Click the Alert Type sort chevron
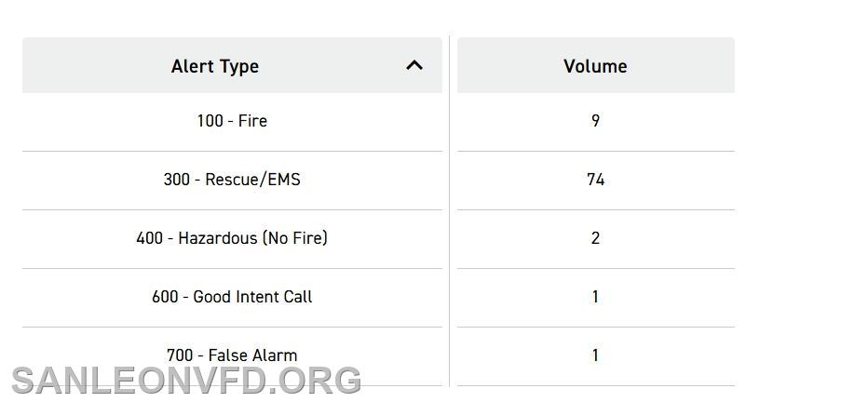868x402 pixels. (x=414, y=66)
